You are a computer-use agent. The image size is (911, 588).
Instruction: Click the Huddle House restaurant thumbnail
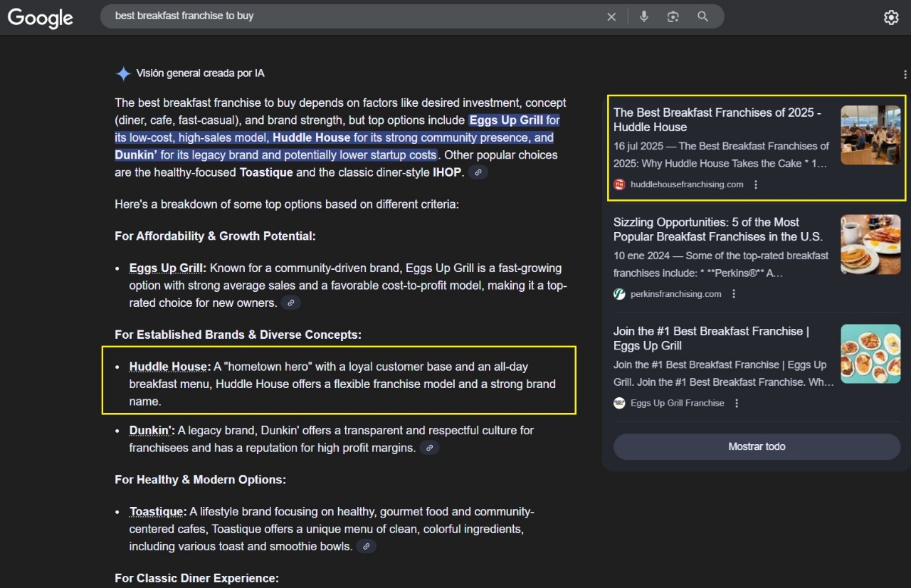870,135
